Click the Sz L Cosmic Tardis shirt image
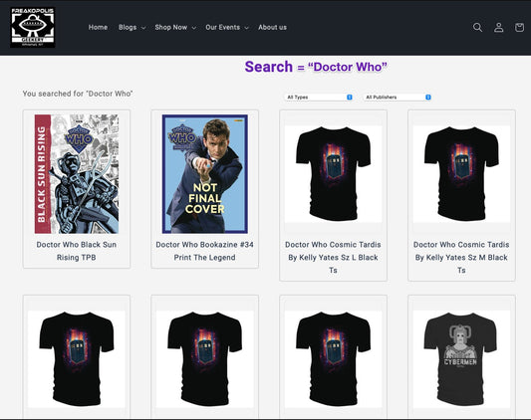This screenshot has width=531, height=420. coord(333,174)
